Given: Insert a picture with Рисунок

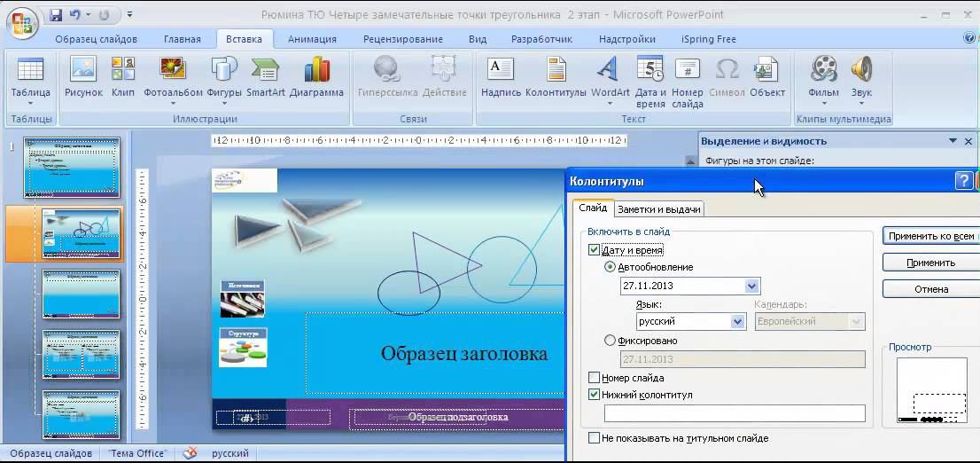Looking at the screenshot, I should [83, 77].
